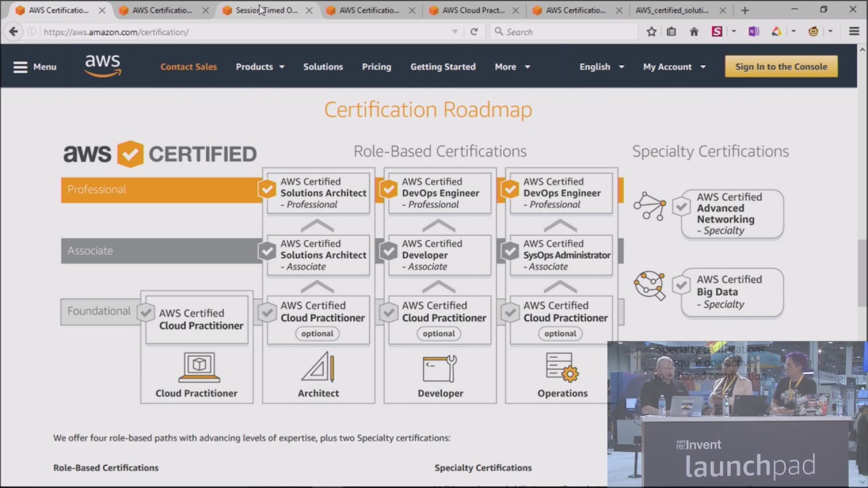Click the orange Professional level bar
Image resolution: width=868 pixels, height=488 pixels.
point(161,190)
